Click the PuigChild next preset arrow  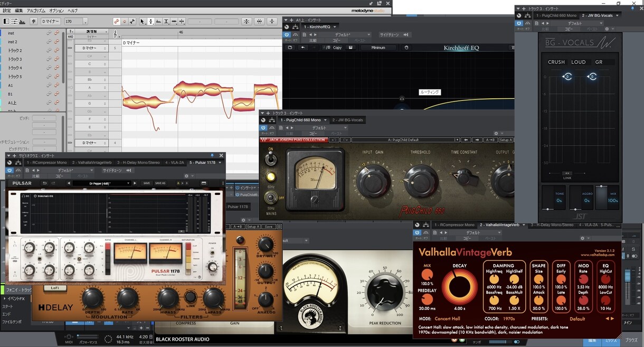coord(477,140)
